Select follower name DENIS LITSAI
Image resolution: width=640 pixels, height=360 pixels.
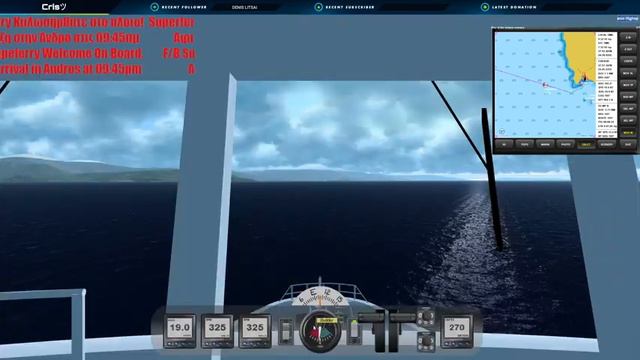244,7
